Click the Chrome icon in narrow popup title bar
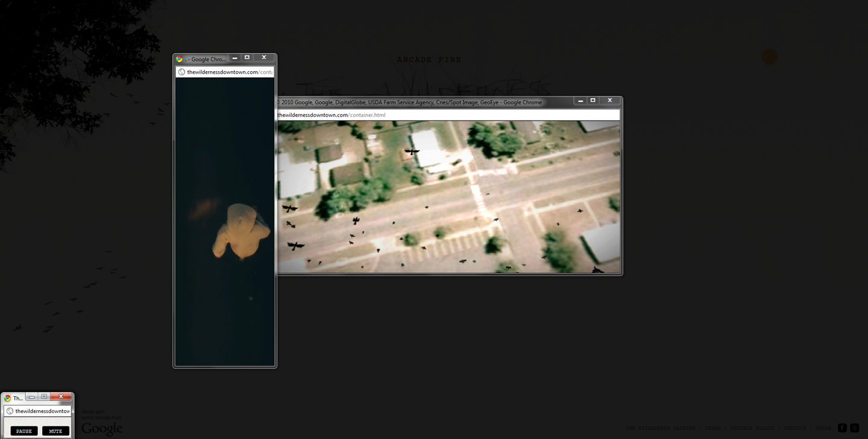Image resolution: width=868 pixels, height=439 pixels. [x=179, y=59]
